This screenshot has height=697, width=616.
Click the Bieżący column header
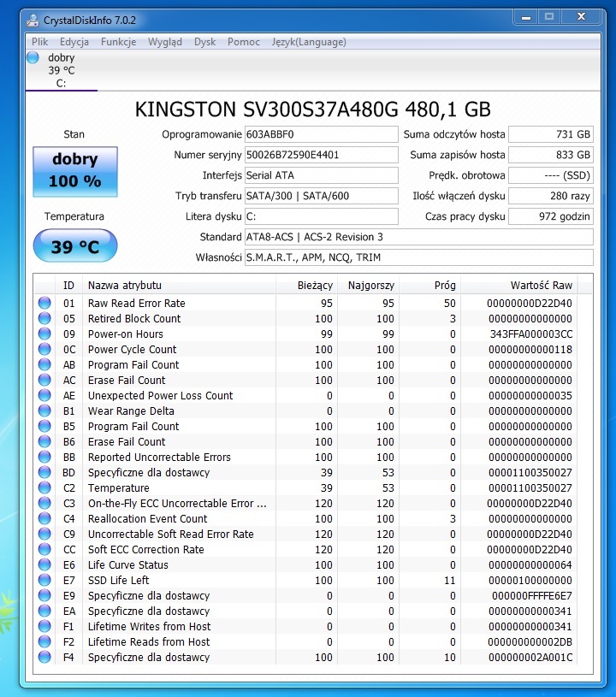point(307,285)
